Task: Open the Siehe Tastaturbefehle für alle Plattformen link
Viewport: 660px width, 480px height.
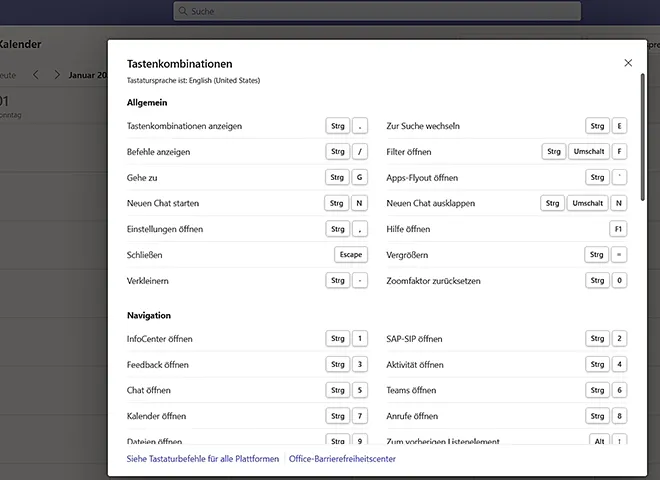Action: 203,459
